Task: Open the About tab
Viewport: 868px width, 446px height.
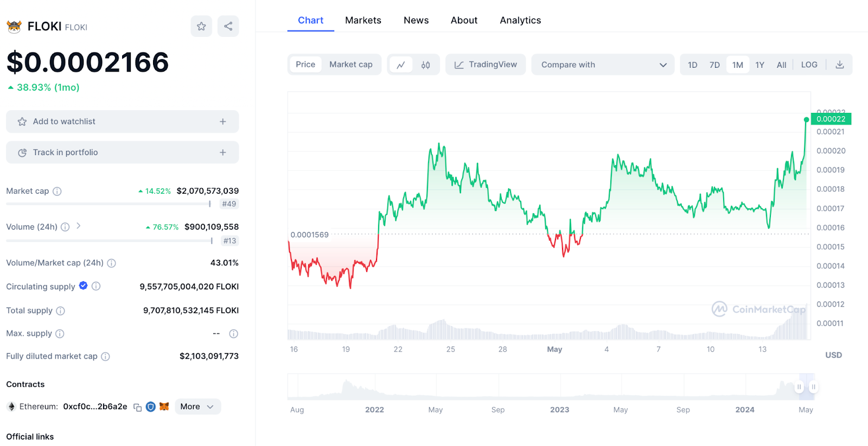Action: point(464,20)
